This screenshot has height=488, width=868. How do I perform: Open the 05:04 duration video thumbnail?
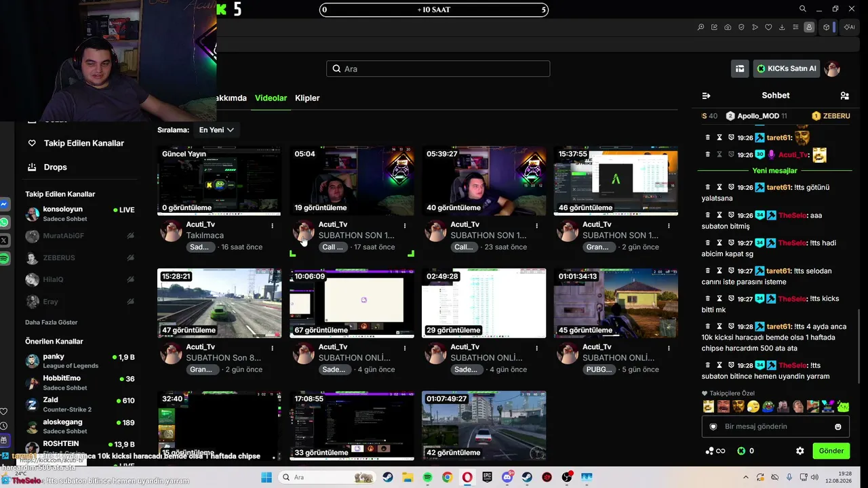tap(352, 181)
